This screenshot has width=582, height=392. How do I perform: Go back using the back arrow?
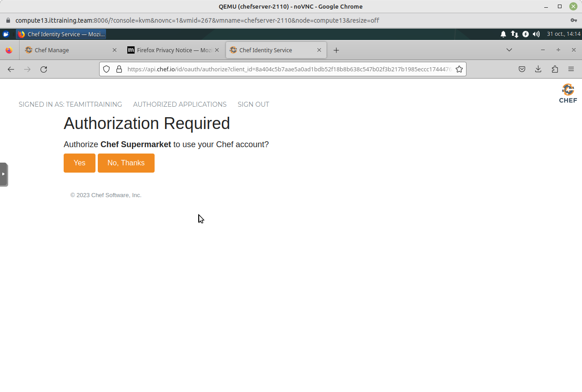(x=11, y=69)
